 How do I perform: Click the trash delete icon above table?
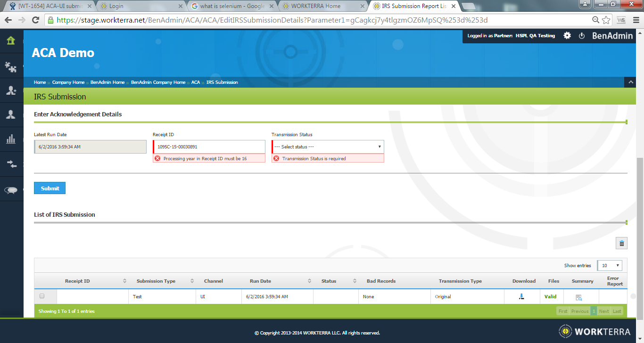(x=621, y=243)
